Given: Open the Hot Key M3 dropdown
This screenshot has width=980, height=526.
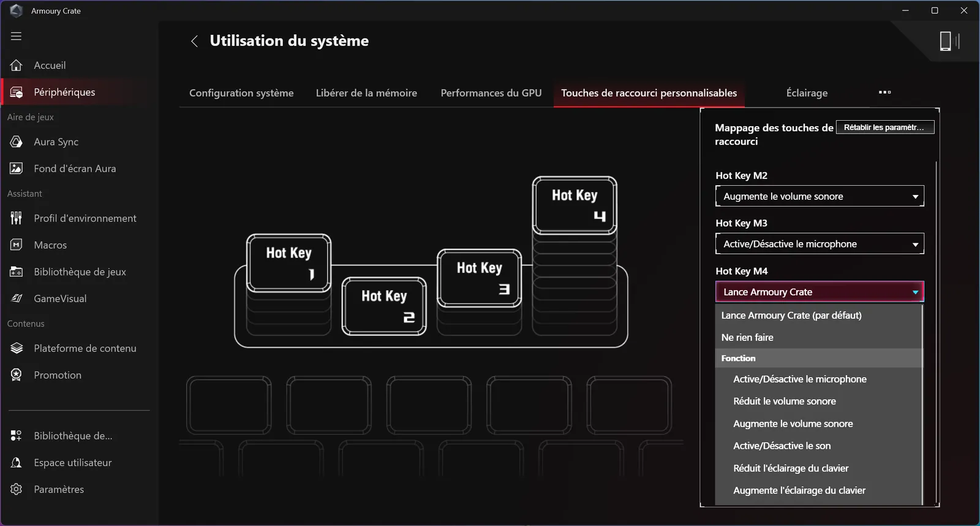Looking at the screenshot, I should (x=819, y=244).
